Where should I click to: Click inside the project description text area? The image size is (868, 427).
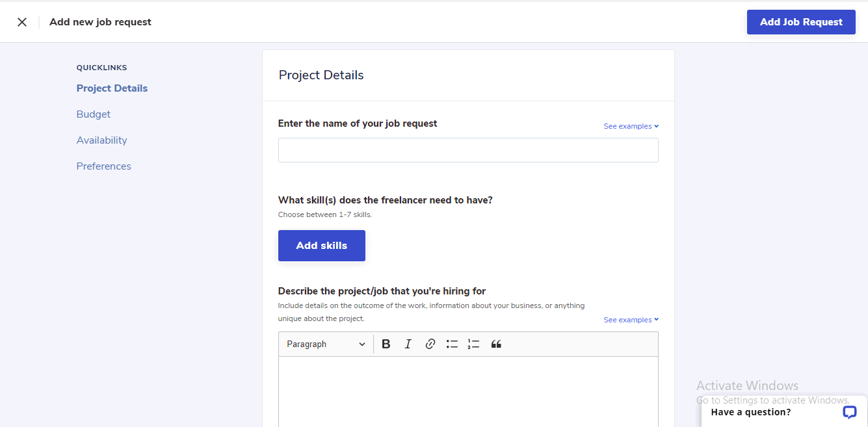pos(467,390)
